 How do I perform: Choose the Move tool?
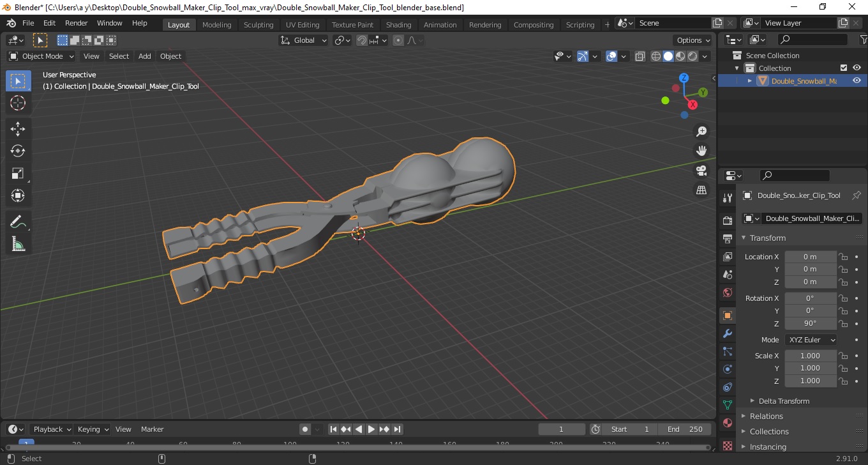point(18,129)
